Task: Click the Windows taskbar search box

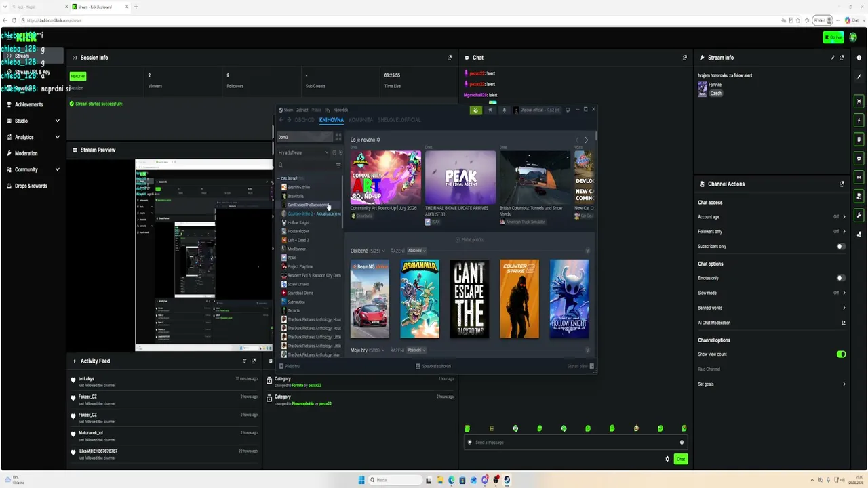Action: (395, 480)
